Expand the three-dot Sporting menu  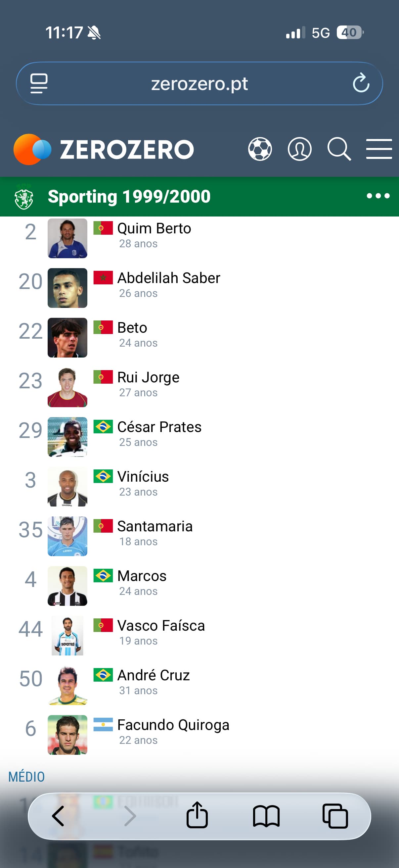tap(378, 196)
